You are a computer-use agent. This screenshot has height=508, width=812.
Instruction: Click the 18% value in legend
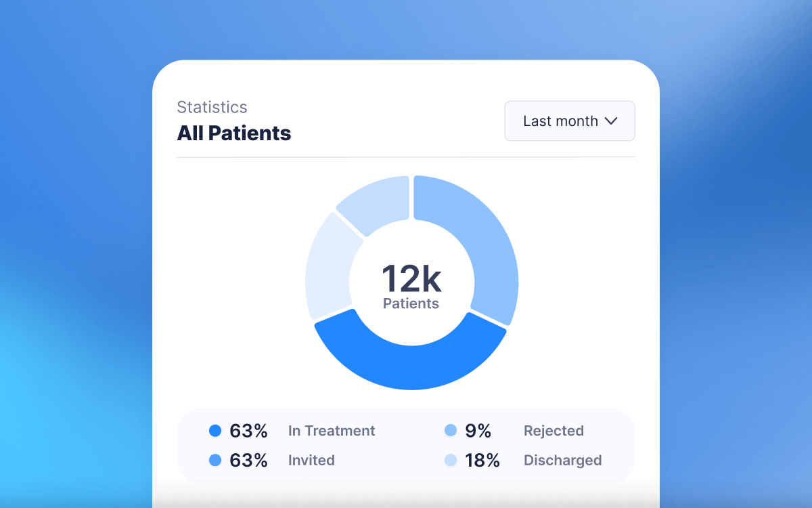click(482, 461)
